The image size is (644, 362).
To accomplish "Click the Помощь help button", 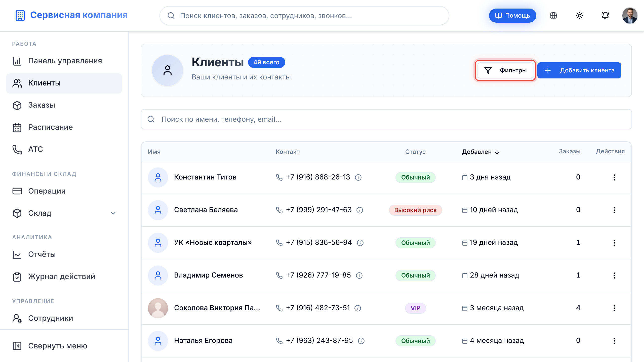I will coord(512,16).
